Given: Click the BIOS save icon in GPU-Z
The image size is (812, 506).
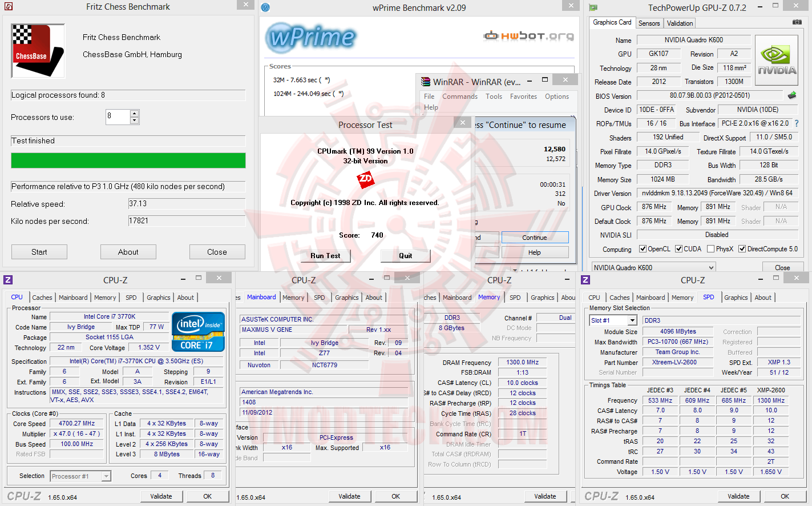Looking at the screenshot, I should click(792, 95).
